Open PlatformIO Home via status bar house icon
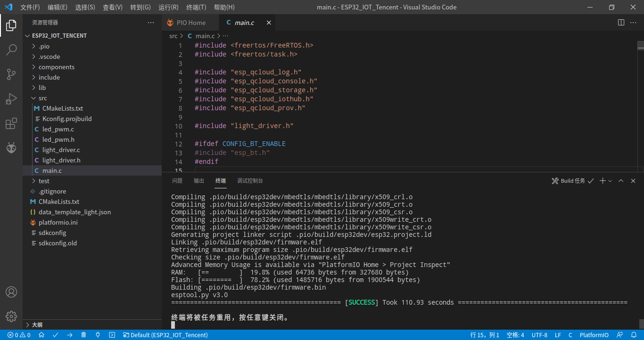The height and width of the screenshot is (340, 644). (x=41, y=335)
